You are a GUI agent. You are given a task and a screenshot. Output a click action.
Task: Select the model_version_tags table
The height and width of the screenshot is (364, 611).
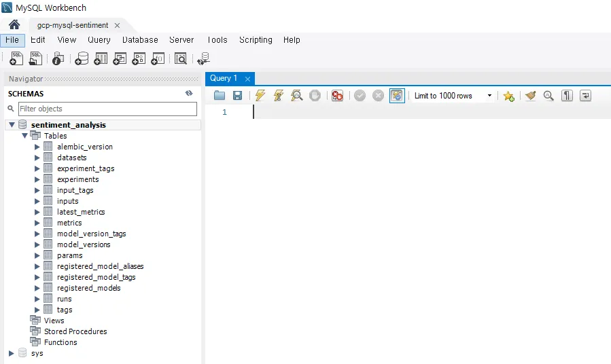pos(92,234)
